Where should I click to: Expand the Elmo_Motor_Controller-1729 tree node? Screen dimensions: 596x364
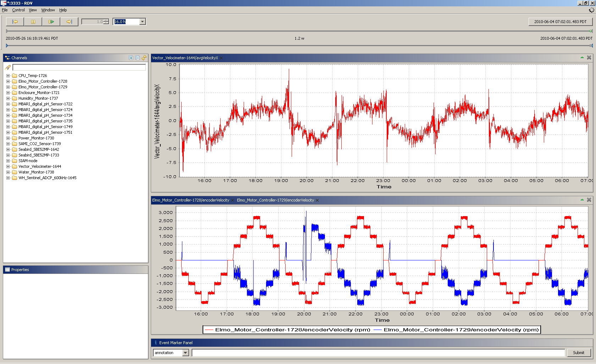(x=8, y=87)
